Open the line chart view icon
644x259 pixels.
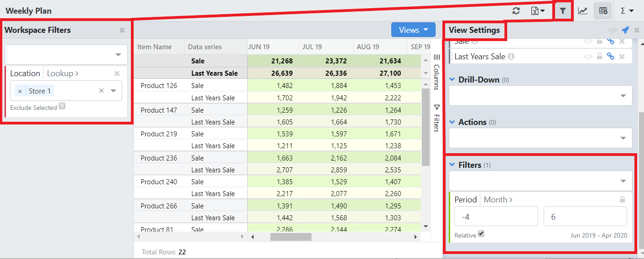click(582, 11)
